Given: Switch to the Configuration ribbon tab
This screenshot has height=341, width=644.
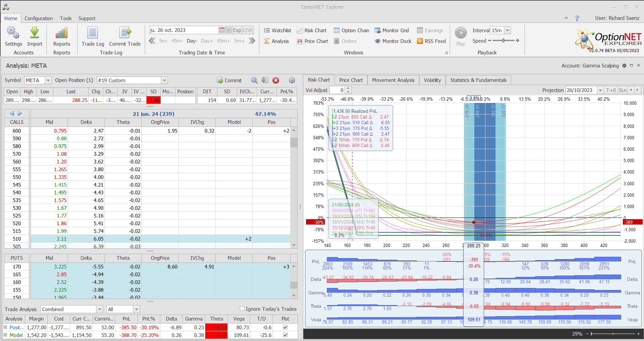Looking at the screenshot, I should click(39, 18).
